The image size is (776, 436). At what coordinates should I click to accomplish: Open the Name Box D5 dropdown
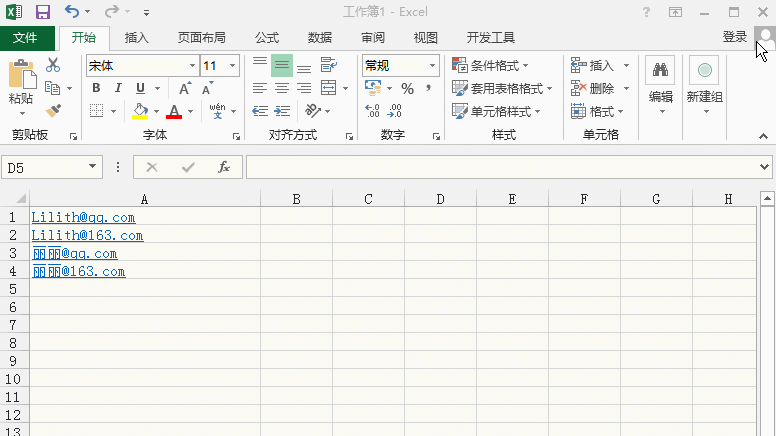(x=92, y=167)
